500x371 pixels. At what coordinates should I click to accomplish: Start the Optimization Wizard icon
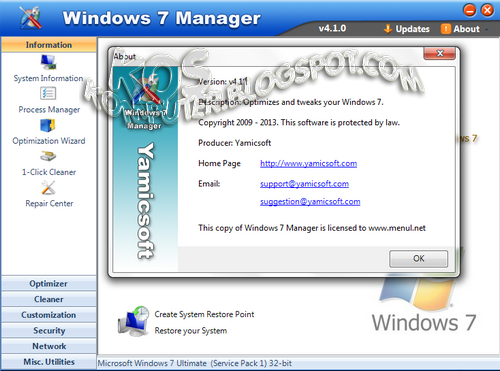tap(48, 125)
